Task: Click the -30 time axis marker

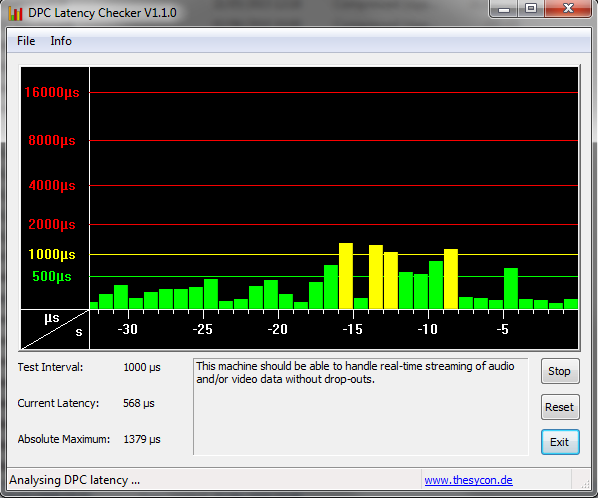Action: (127, 329)
